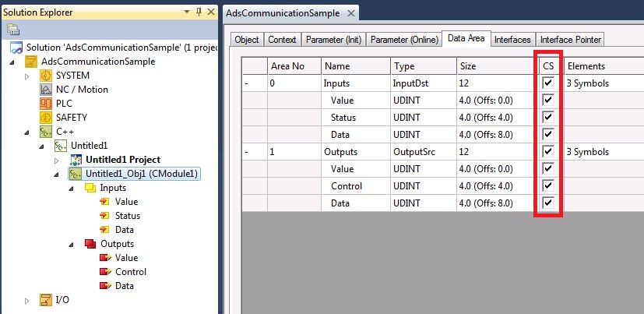This screenshot has width=644, height=314.
Task: Click the I/O node icon
Action: (x=46, y=300)
